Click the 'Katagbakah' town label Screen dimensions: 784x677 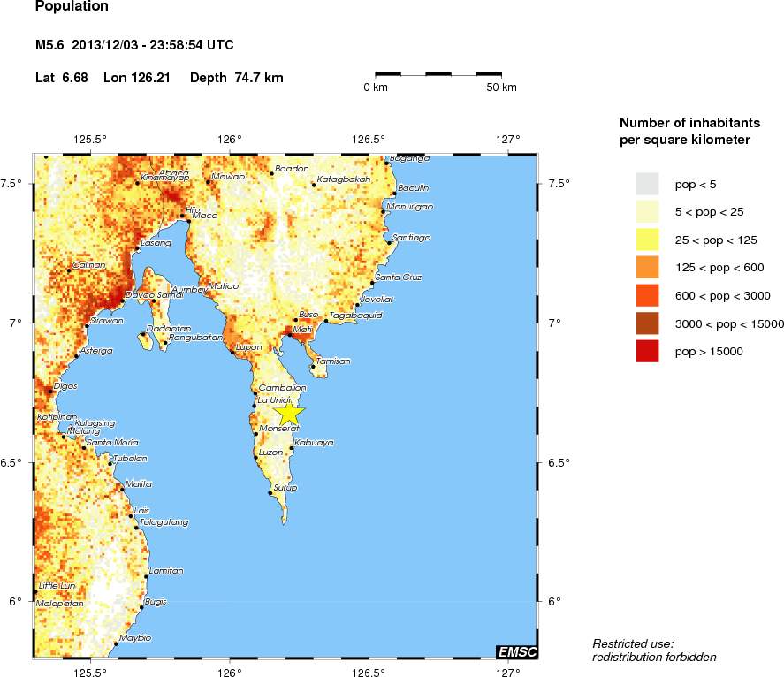[x=344, y=179]
